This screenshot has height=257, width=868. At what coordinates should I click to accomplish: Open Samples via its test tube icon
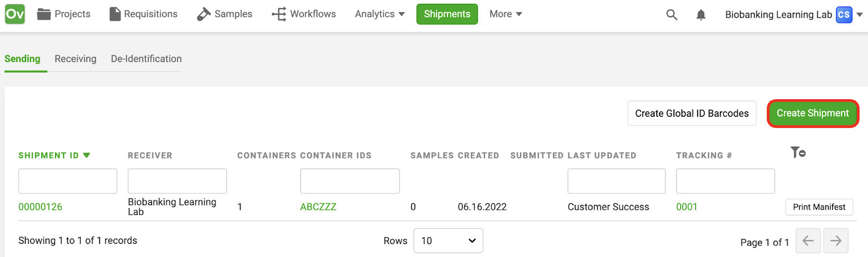click(x=203, y=14)
